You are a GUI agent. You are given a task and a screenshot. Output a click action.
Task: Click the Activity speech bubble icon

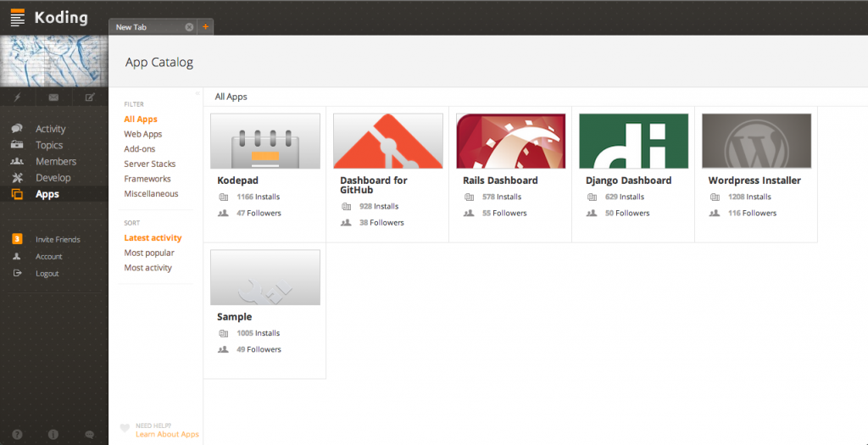tap(17, 128)
